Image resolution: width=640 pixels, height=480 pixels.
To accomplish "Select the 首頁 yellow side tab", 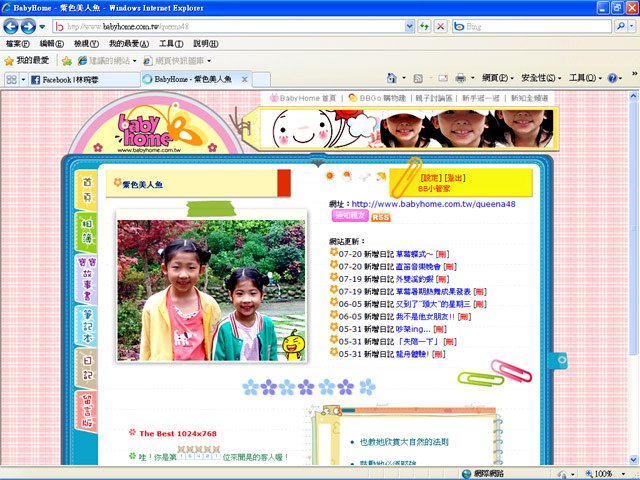I will coord(87,190).
